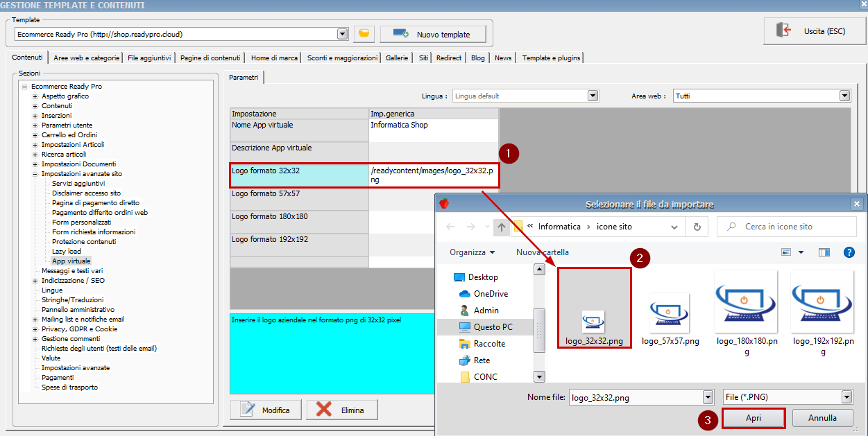Open the Template e plugins tab
This screenshot has width=868, height=436.
552,58
